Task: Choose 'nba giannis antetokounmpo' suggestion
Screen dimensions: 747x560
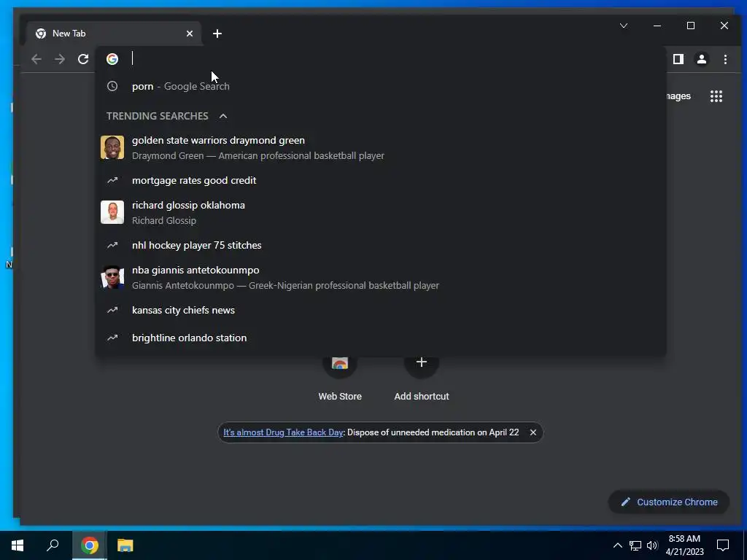Action: pos(381,277)
